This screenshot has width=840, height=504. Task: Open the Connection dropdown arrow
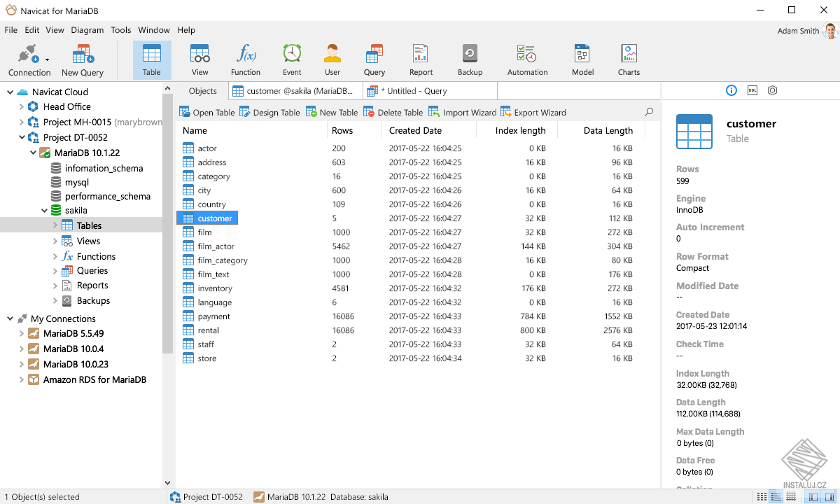[x=47, y=60]
